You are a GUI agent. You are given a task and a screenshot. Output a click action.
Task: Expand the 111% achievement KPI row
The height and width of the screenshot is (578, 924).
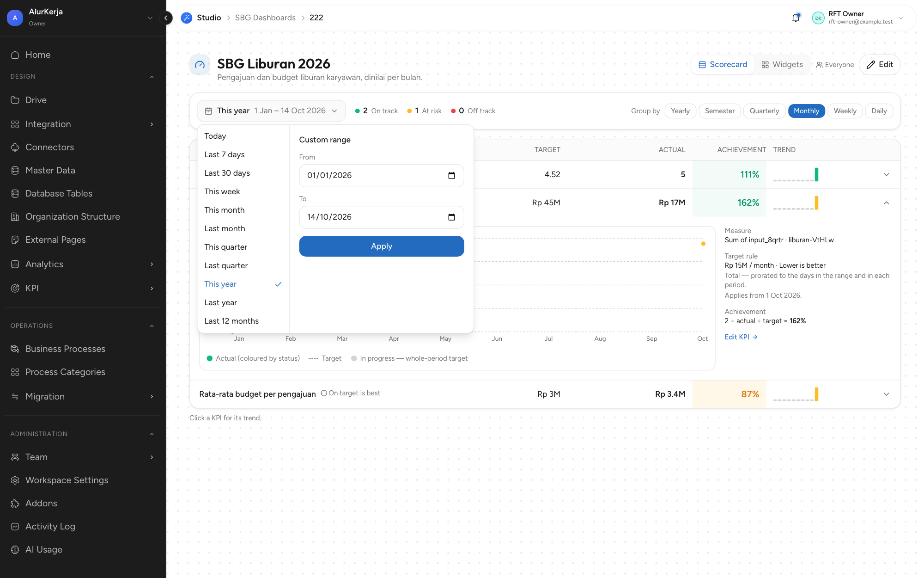[x=886, y=175]
